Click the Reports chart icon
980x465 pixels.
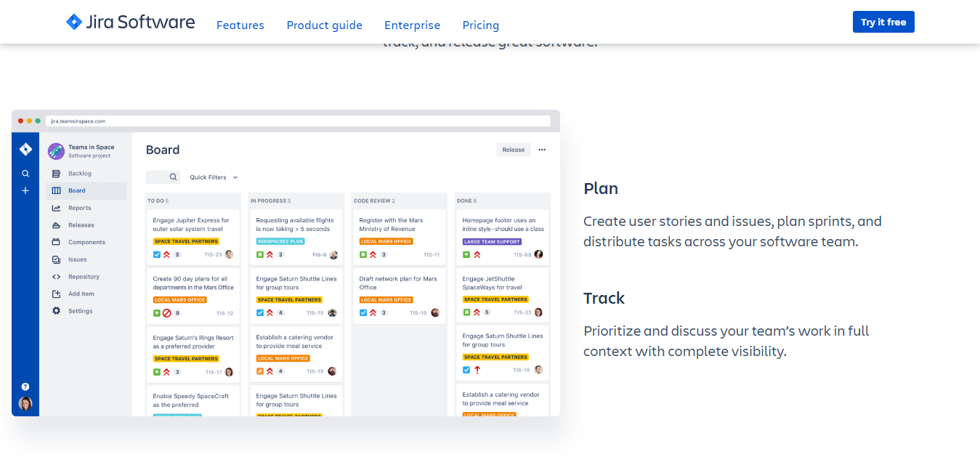coord(56,208)
